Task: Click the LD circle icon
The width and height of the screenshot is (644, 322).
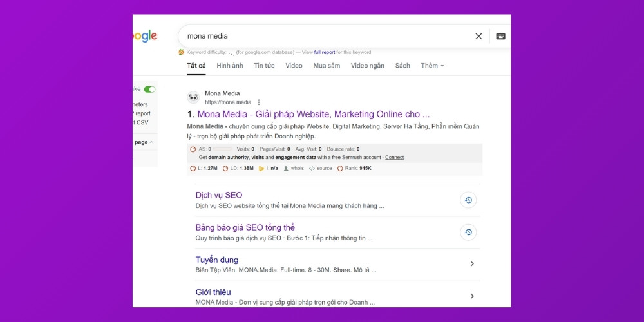Action: click(225, 168)
